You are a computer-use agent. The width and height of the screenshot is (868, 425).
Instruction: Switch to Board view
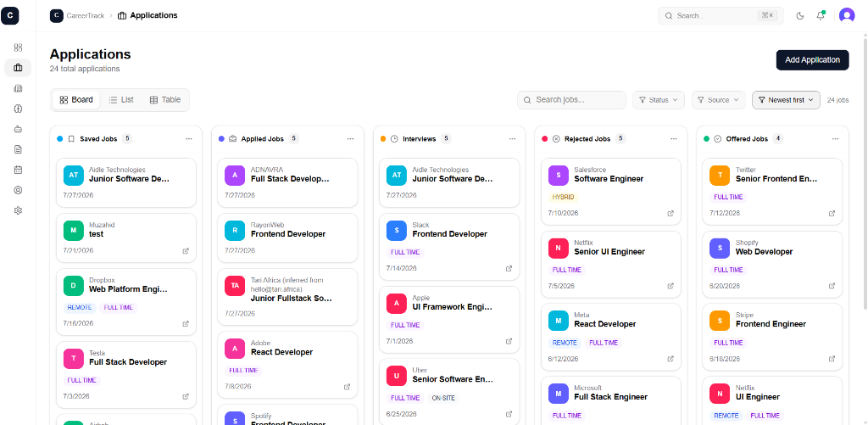(x=76, y=100)
